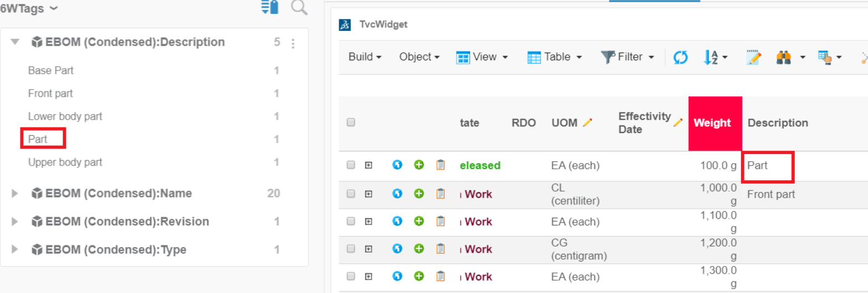Click the refresh icon in the toolbar

coord(681,57)
